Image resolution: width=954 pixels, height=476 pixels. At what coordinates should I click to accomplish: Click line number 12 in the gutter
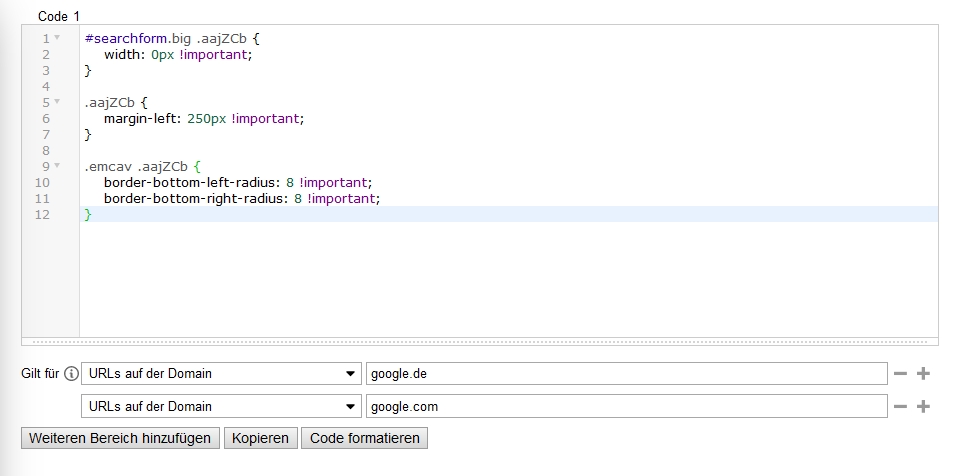tap(42, 214)
